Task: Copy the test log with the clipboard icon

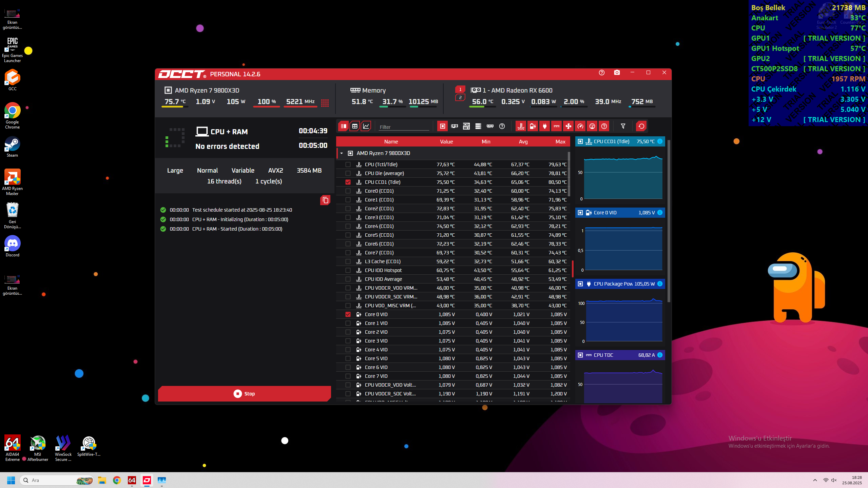Action: coord(325,200)
